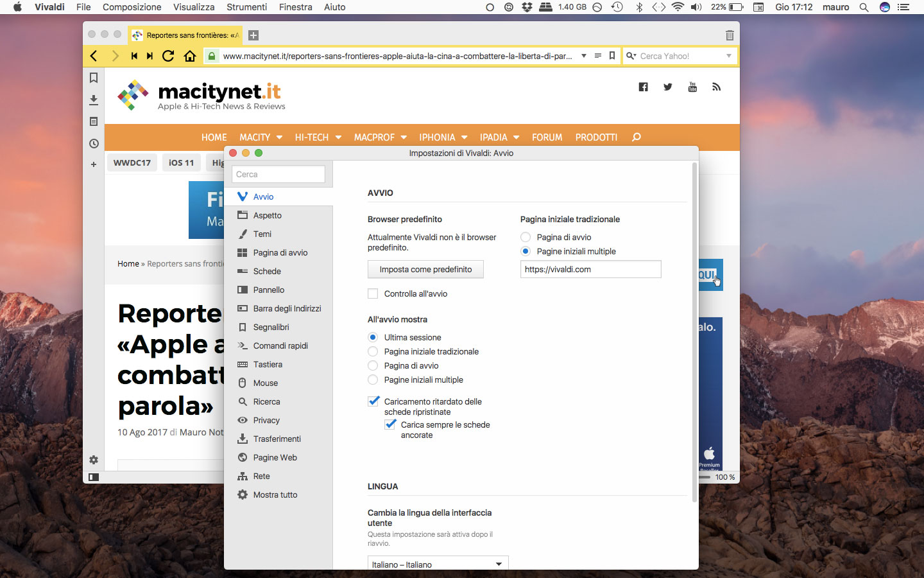This screenshot has height=578, width=924.
Task: Click the forward navigation arrow
Action: 115,56
